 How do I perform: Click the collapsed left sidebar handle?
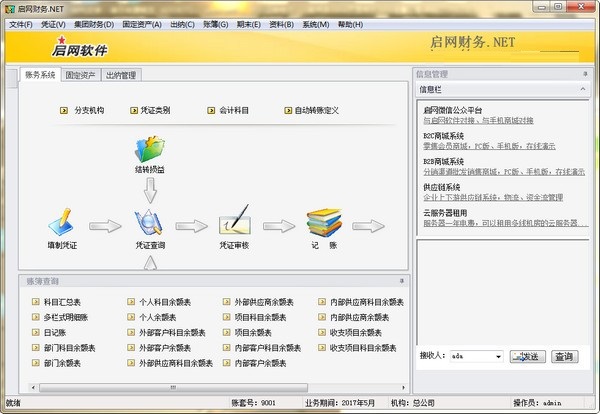click(13, 78)
